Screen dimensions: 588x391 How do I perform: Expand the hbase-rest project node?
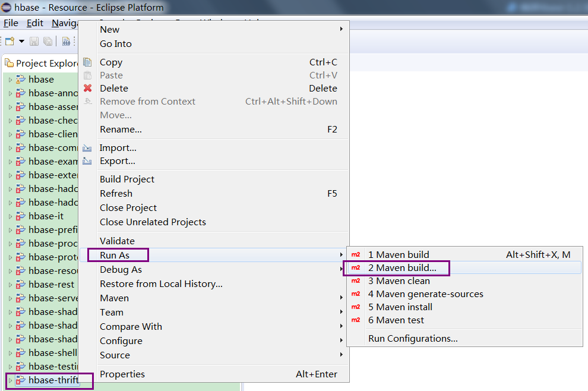pos(10,285)
